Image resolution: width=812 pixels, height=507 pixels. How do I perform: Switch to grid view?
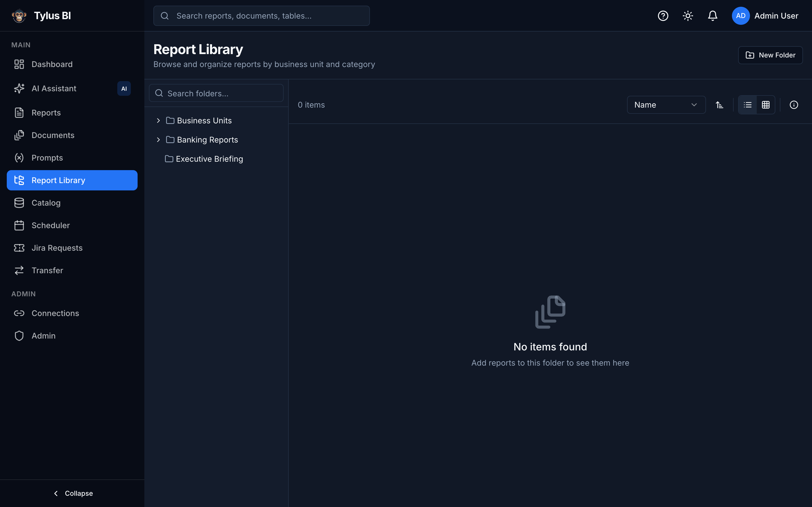tap(765, 105)
